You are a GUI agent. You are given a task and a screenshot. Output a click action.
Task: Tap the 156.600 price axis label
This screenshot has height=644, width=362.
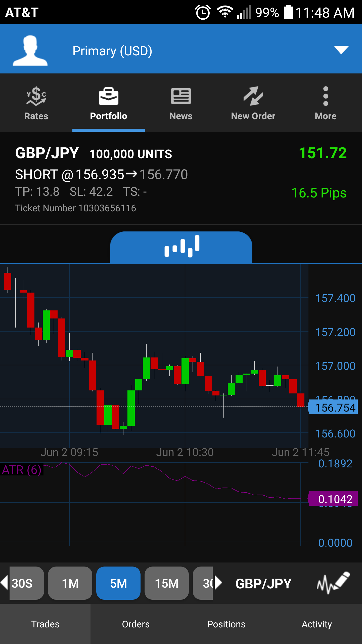[x=335, y=434]
